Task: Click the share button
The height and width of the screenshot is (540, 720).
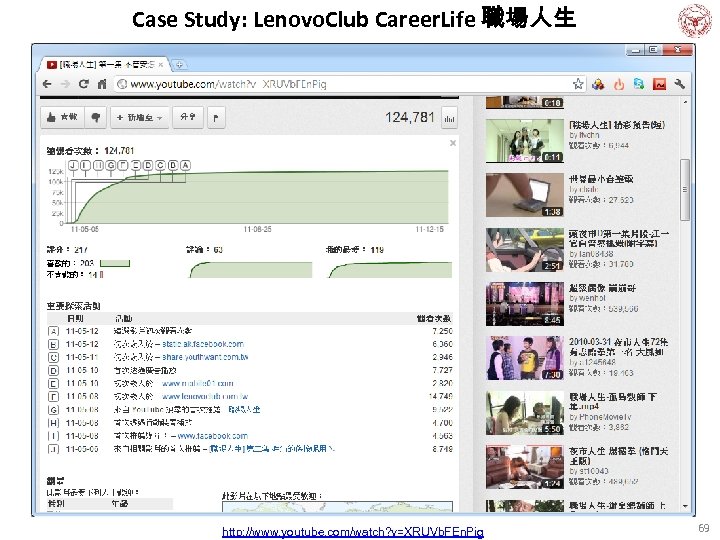Action: coord(188,118)
